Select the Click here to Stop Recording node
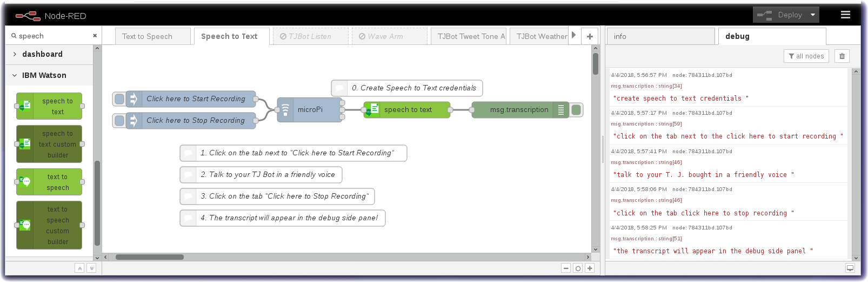The height and width of the screenshot is (282, 868). (190, 120)
